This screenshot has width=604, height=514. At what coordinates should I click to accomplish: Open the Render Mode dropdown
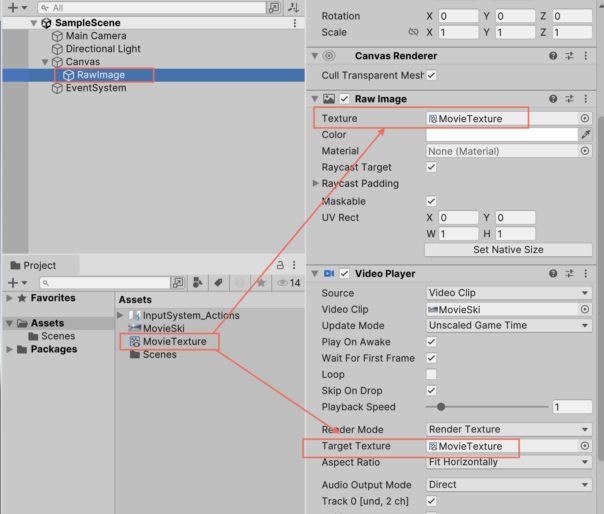509,429
